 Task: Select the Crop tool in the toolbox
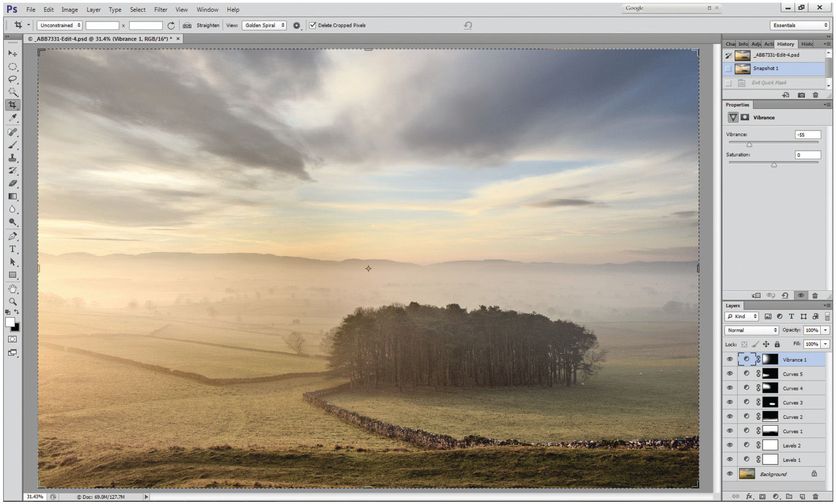click(x=12, y=105)
